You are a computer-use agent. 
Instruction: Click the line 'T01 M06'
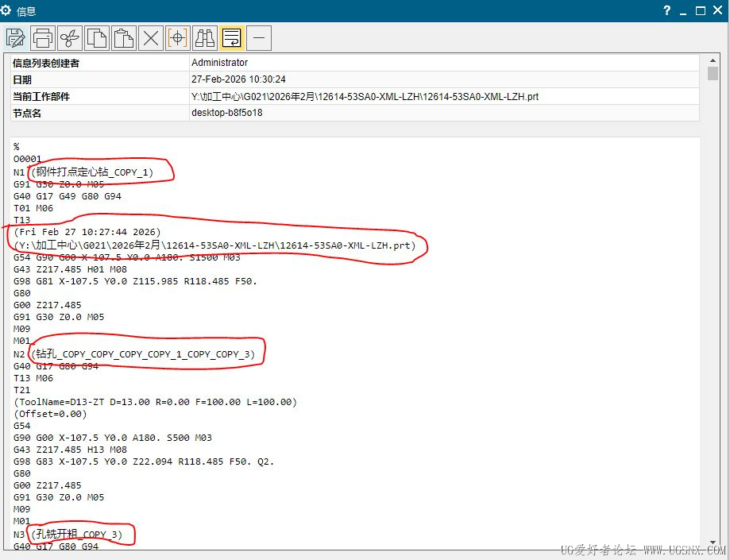pos(33,209)
